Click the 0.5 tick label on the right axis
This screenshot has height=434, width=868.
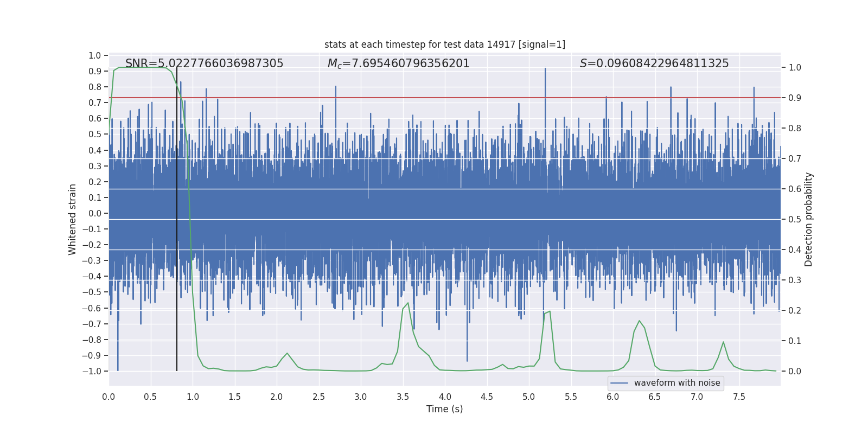click(x=794, y=219)
